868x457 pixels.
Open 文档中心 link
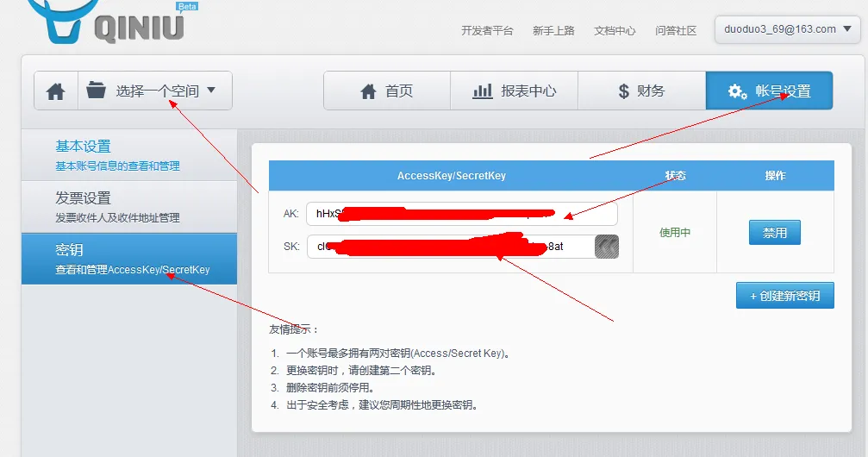click(615, 30)
